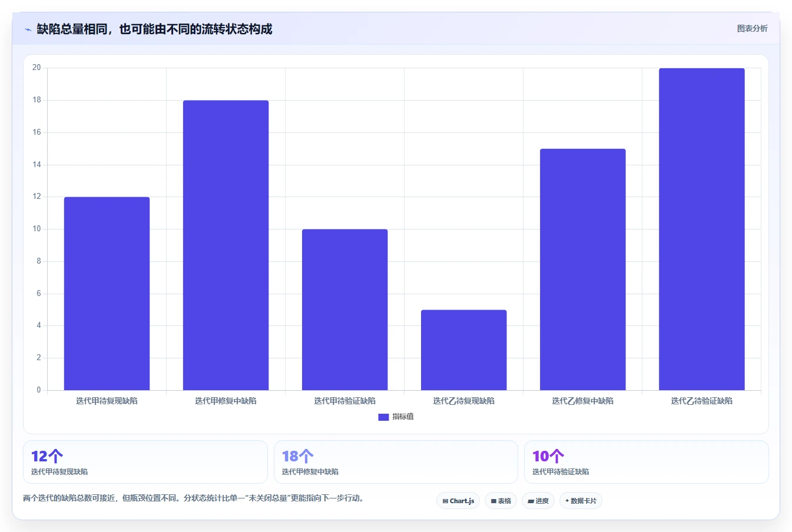Image resolution: width=792 pixels, height=532 pixels.
Task: Click the 迭代甲待复现缺陷 bar in chart
Action: (x=107, y=294)
